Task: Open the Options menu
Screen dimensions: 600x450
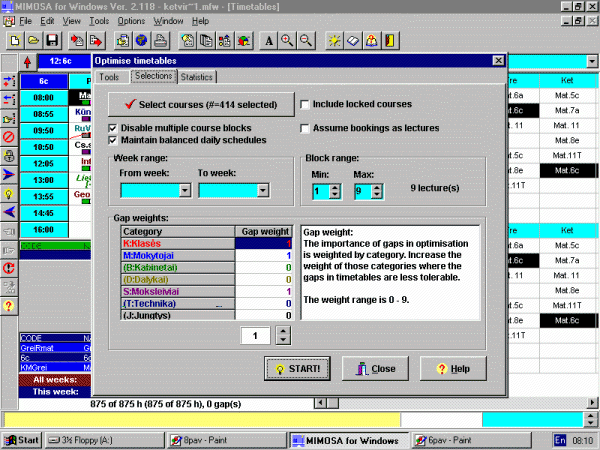Action: [x=131, y=20]
